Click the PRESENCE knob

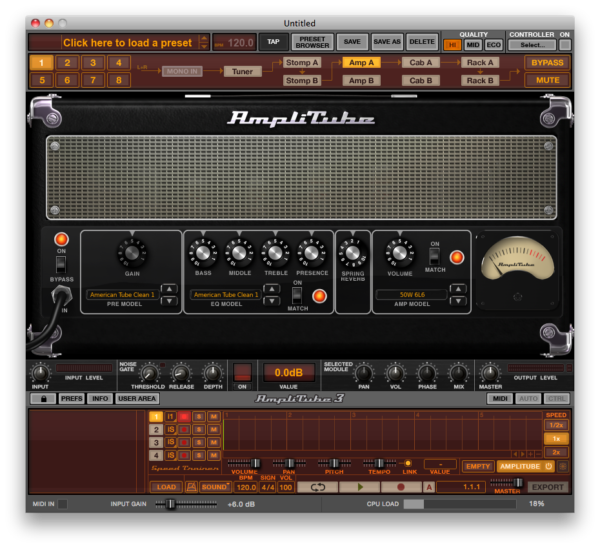click(x=311, y=253)
